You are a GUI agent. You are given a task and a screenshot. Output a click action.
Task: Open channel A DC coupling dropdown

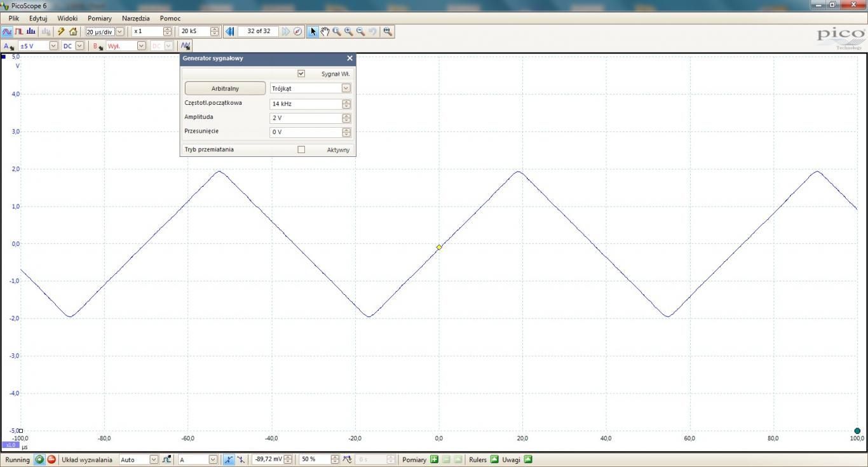[x=79, y=46]
